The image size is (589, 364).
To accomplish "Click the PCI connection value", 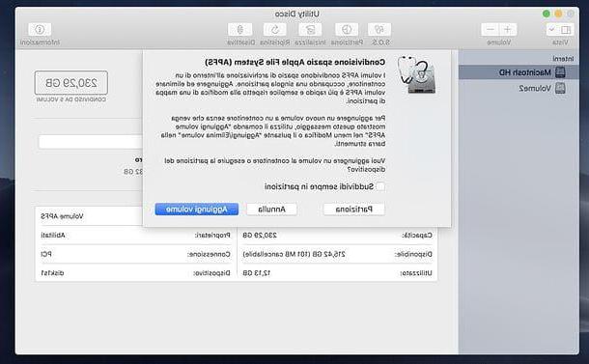I will [x=46, y=254].
